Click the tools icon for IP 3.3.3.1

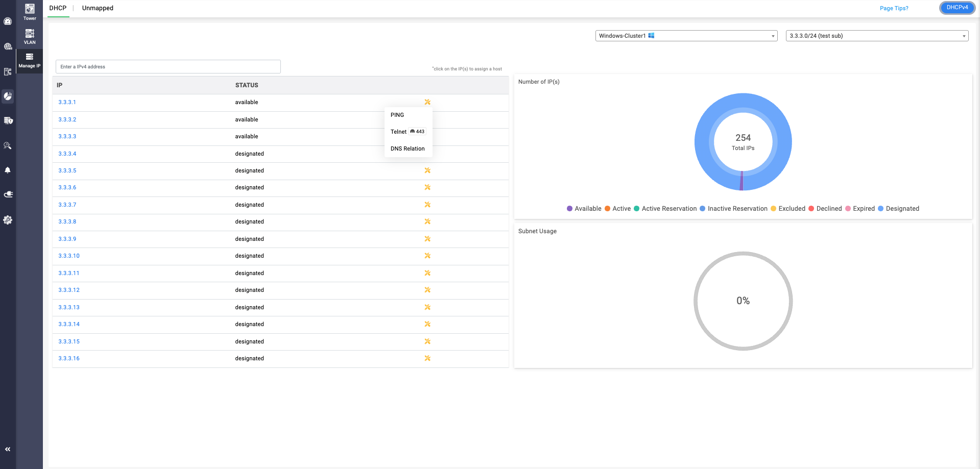[x=427, y=102]
